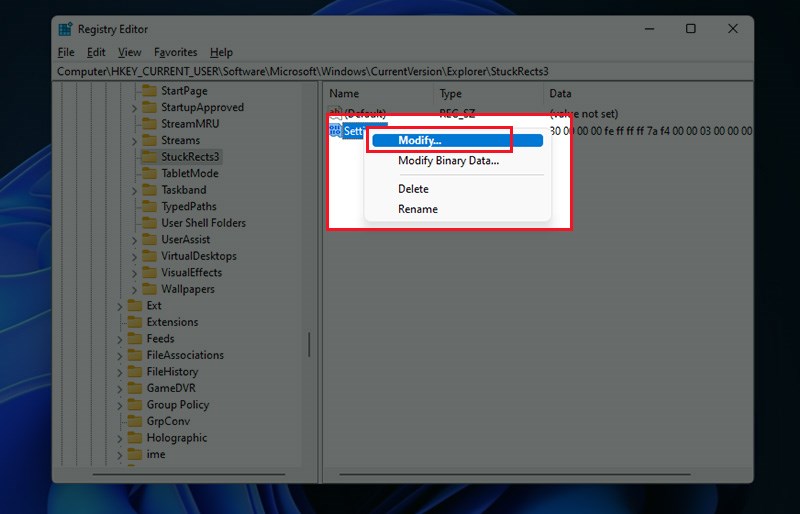Minimize the Registry Editor window
Screen dimensions: 800x514
[649, 29]
